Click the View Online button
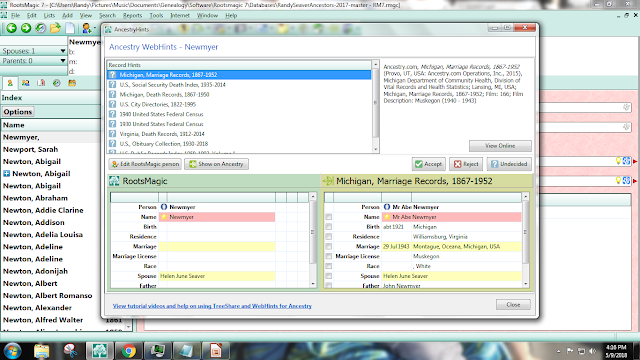 500,146
